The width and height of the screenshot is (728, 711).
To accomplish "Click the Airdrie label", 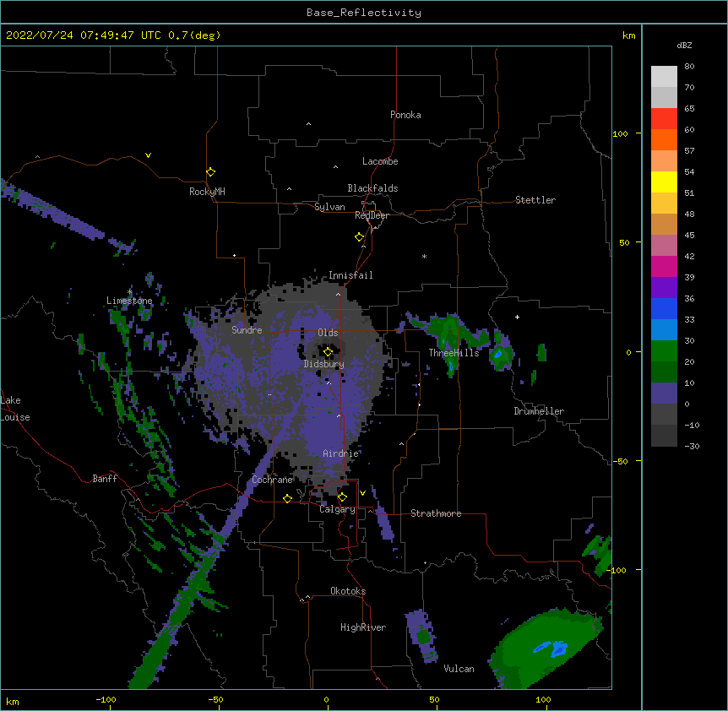I will pyautogui.click(x=341, y=453).
